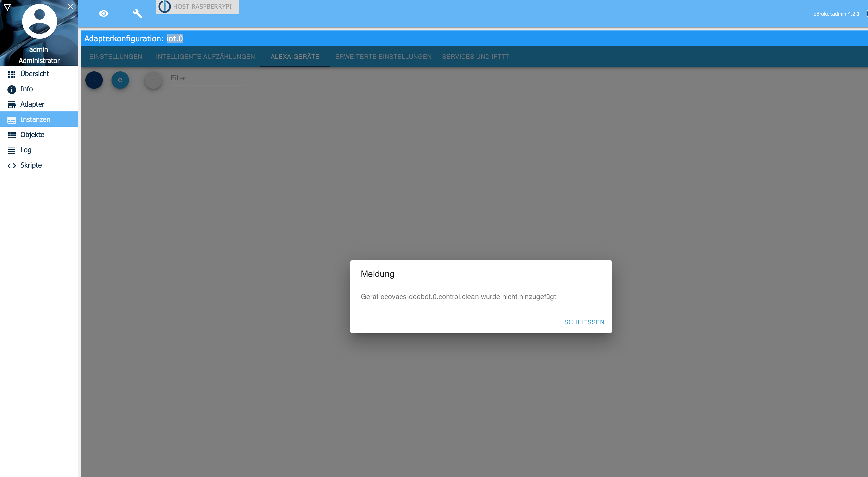The image size is (868, 477).
Task: Open the Info page
Action: click(26, 89)
